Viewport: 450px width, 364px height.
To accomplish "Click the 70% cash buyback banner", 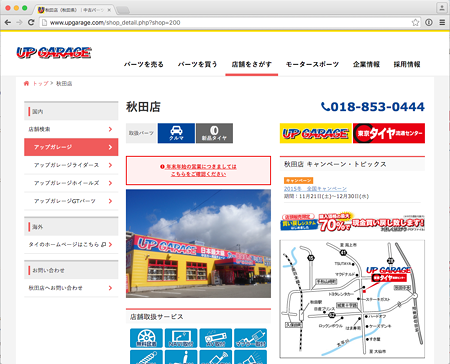I will pos(352,223).
